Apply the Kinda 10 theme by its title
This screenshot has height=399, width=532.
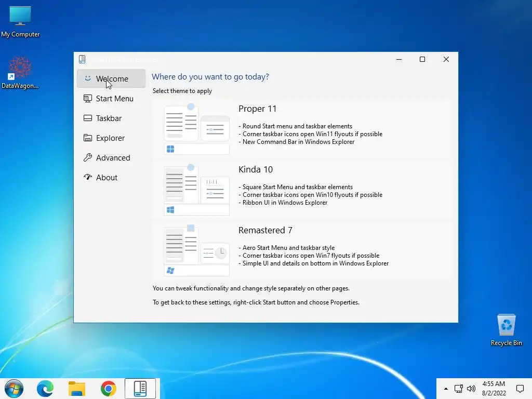[256, 169]
